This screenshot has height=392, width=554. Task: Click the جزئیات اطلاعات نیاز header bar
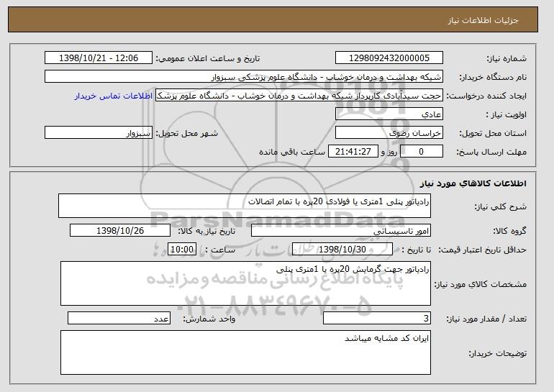(273, 19)
